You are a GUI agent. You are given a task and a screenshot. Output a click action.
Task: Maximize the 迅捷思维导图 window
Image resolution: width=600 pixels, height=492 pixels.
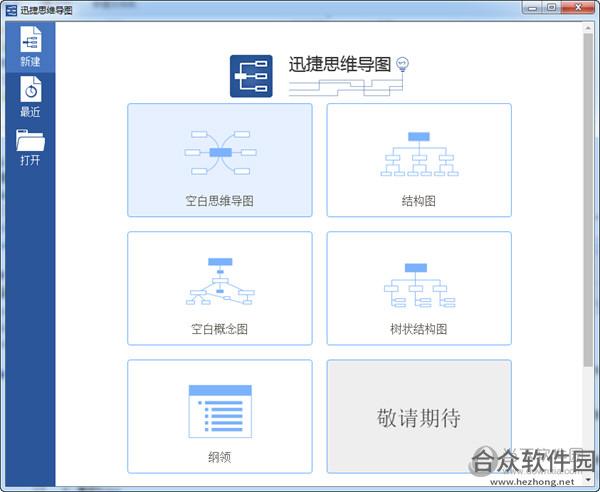tap(551, 8)
